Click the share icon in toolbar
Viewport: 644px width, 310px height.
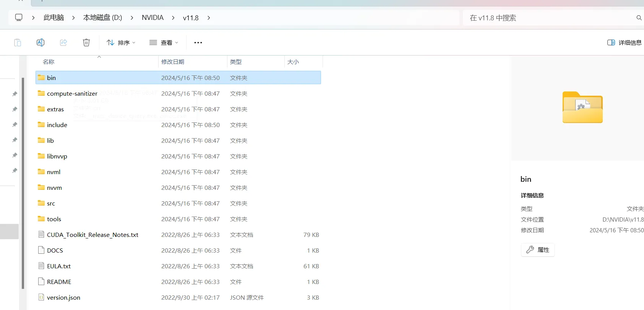coord(63,42)
